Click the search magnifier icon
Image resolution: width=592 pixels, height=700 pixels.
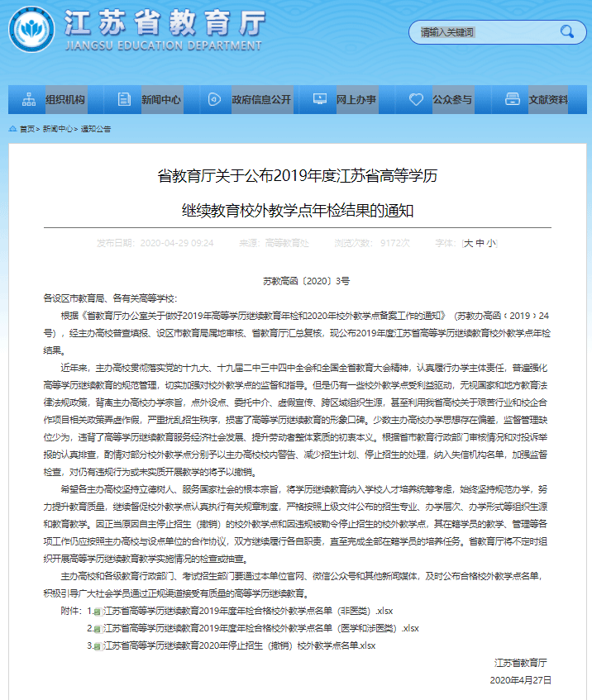pos(567,31)
